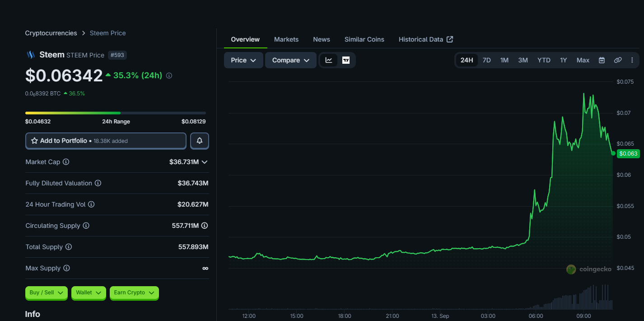
Task: Open the Compare dropdown
Action: click(x=291, y=60)
